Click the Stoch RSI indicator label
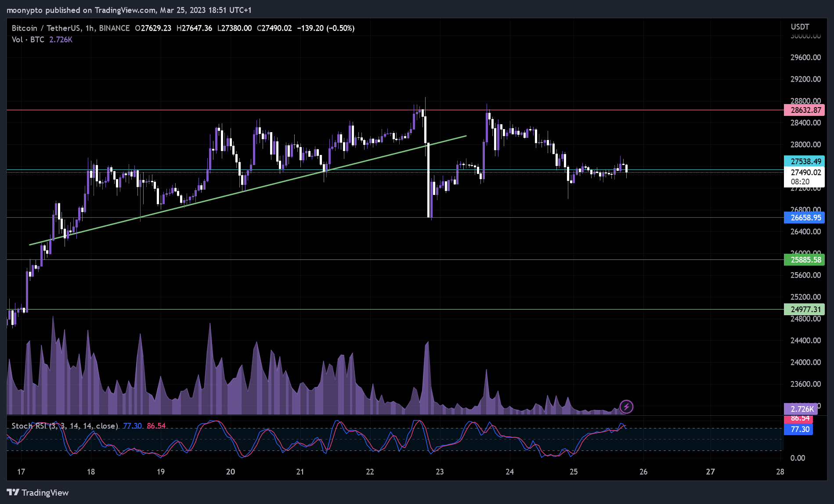Image resolution: width=834 pixels, height=504 pixels. 65,426
